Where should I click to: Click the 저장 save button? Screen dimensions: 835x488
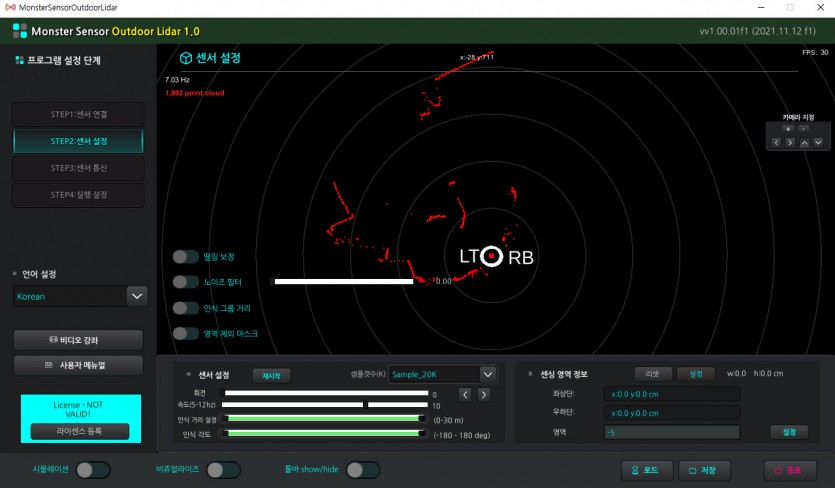[704, 470]
